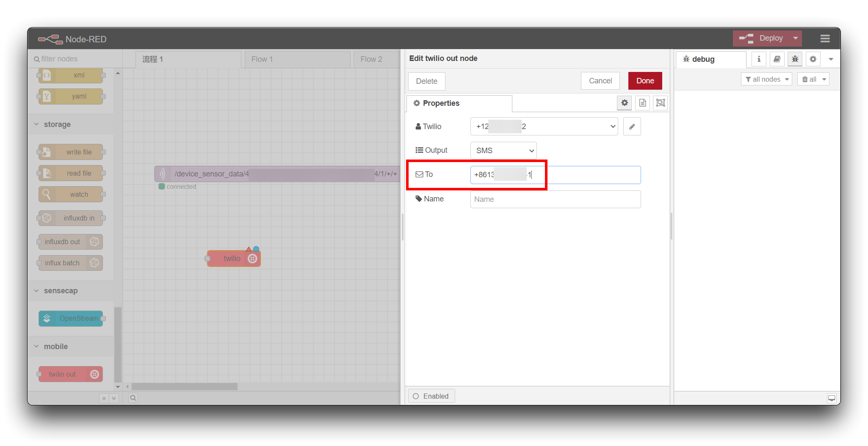Open configuration nodes gear sidebar icon
Viewport: 868px width, 446px height.
tap(813, 59)
